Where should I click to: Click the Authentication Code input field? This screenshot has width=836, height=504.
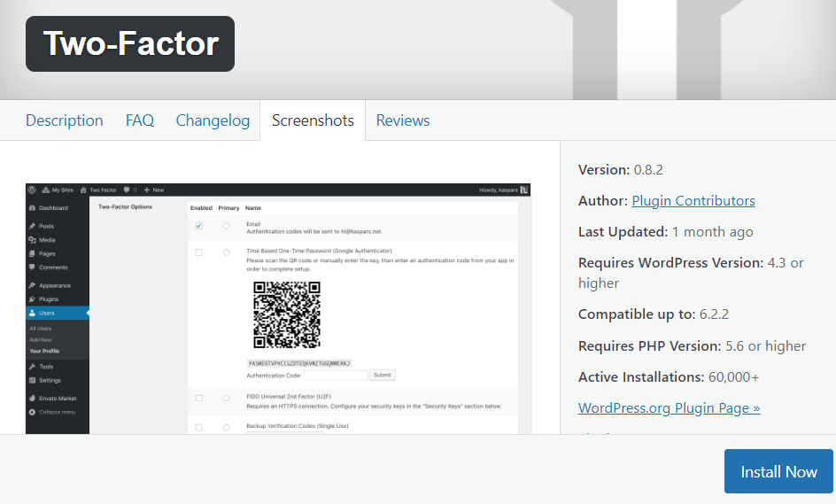tap(336, 376)
